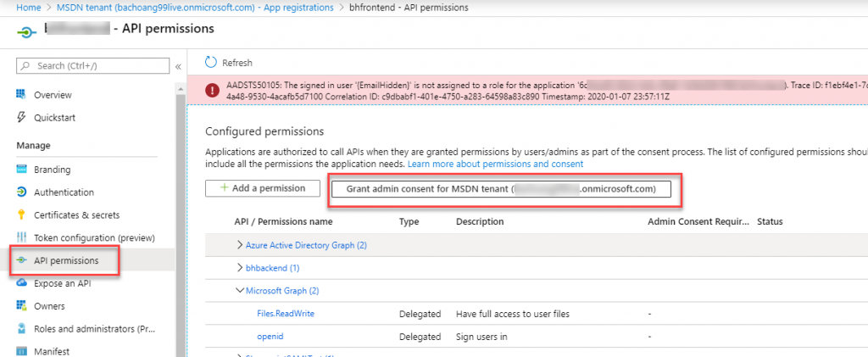
Task: Click the app registration icon beside page title
Action: click(27, 32)
